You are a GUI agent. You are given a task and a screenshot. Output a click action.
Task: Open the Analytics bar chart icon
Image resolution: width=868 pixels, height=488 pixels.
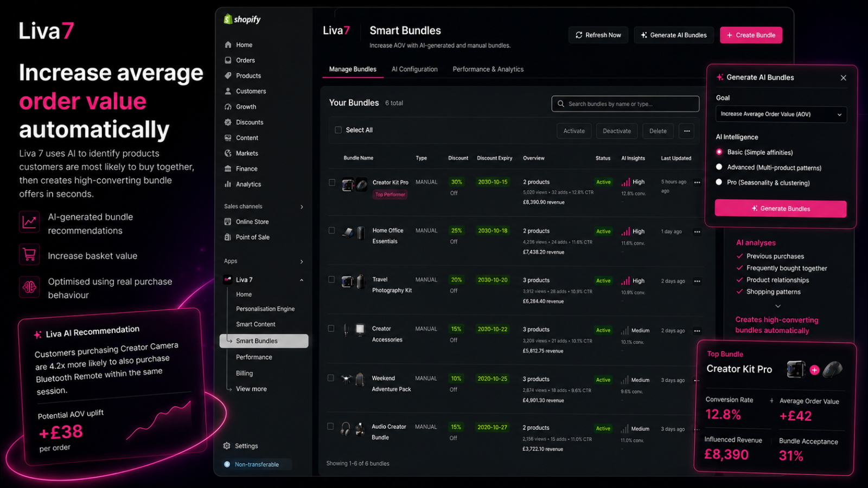[x=228, y=184]
